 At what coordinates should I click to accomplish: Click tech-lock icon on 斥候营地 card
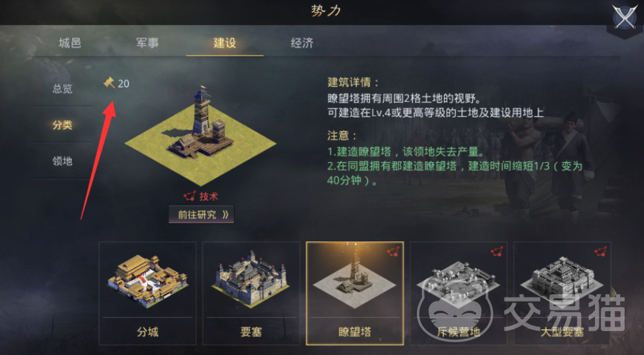pos(497,252)
